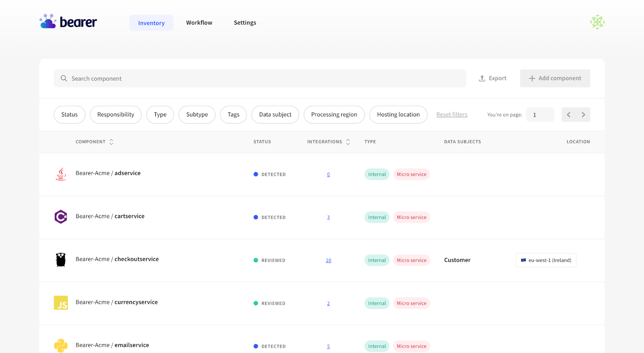This screenshot has width=644, height=353.
Task: Click Customer data subject on checkoutservice
Action: tap(457, 260)
